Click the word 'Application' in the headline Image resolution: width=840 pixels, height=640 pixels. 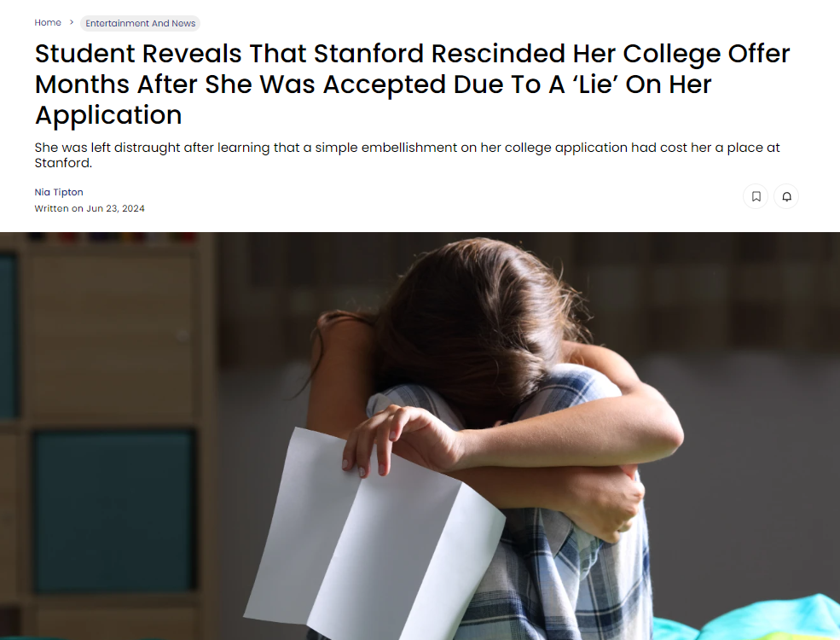pyautogui.click(x=108, y=115)
